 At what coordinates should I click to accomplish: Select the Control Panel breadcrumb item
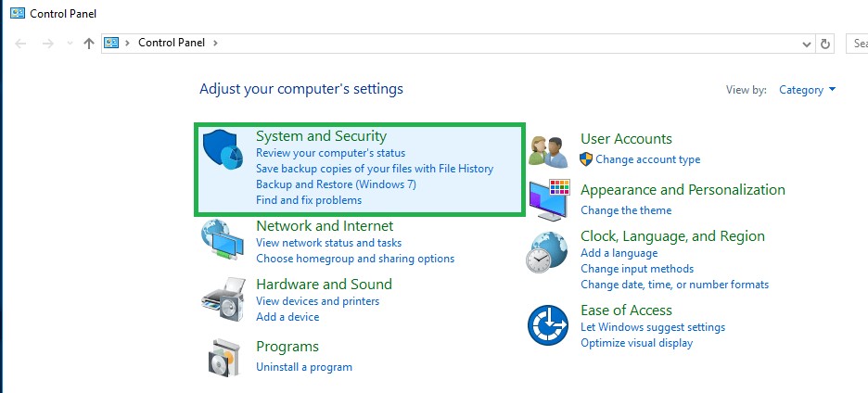[x=171, y=43]
